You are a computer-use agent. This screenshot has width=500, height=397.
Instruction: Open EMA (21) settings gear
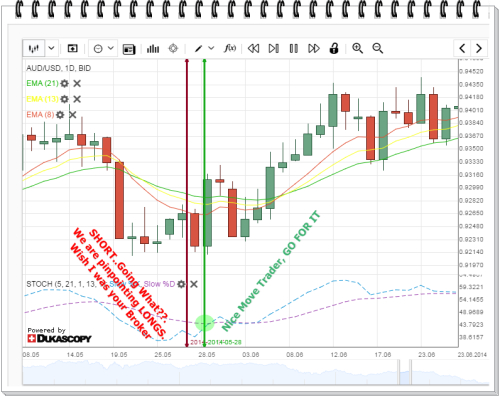point(64,83)
